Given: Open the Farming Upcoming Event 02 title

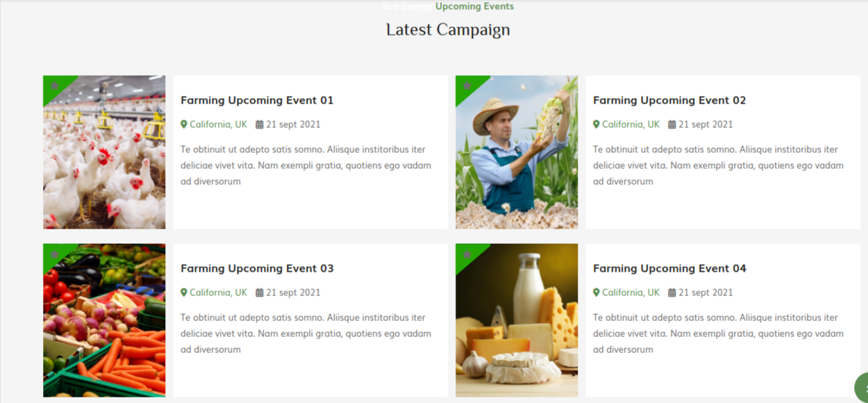Looking at the screenshot, I should [669, 100].
